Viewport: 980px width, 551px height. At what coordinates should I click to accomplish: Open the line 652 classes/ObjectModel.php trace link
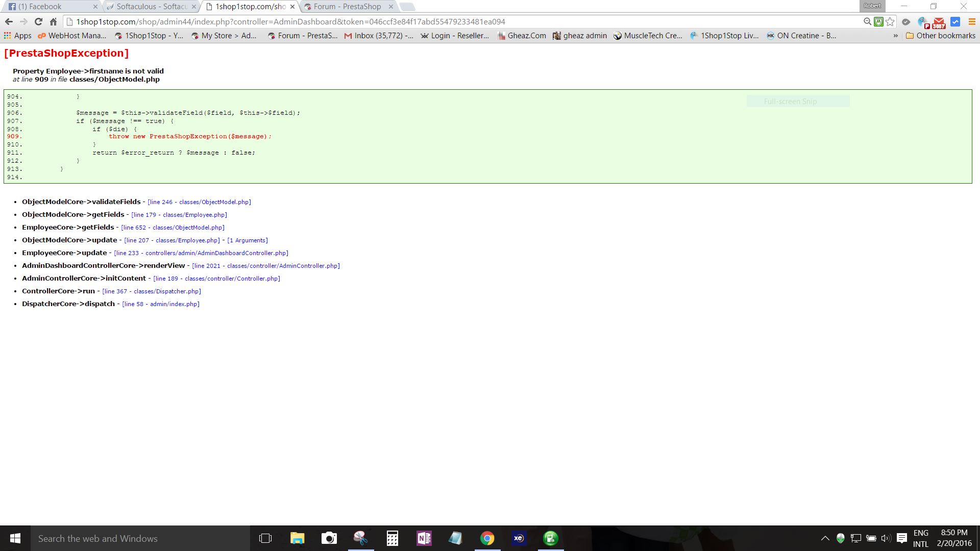[173, 228]
